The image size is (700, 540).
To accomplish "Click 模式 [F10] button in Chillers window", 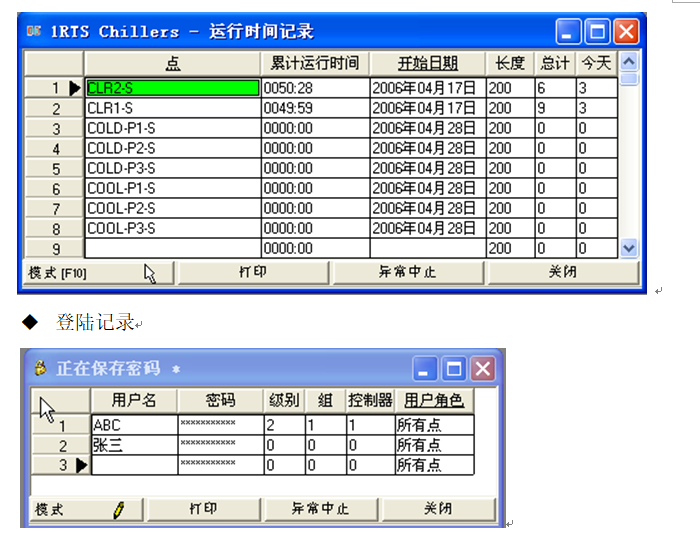I will click(x=99, y=273).
